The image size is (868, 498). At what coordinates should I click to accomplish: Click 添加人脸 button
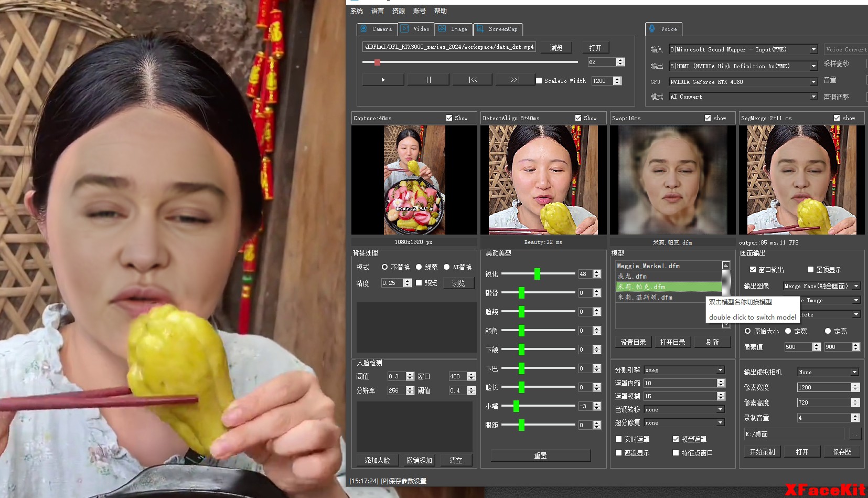[x=377, y=460]
